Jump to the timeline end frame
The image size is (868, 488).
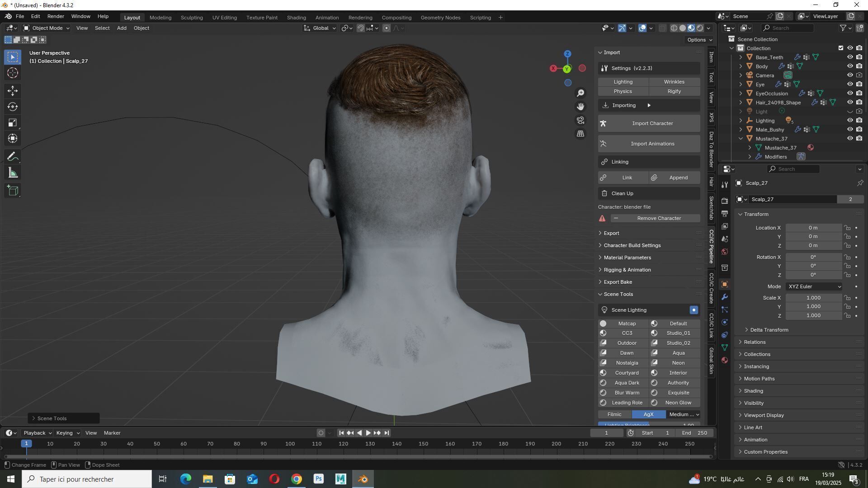[x=387, y=433]
